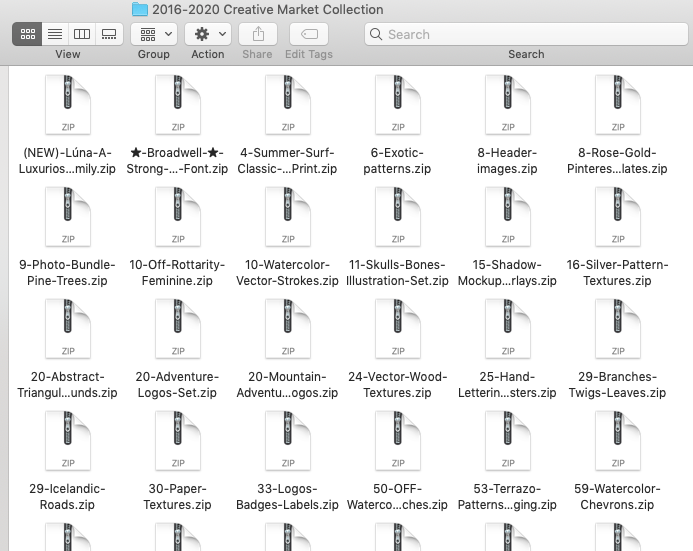Select the 20-Adventure-Logos-Set.zip icon
693x551 pixels.
coord(178,329)
